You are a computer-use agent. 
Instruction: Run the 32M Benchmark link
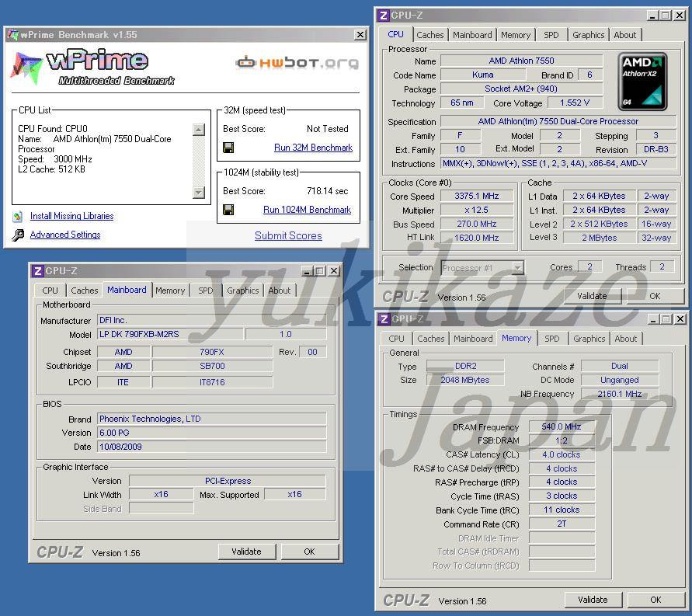point(313,148)
